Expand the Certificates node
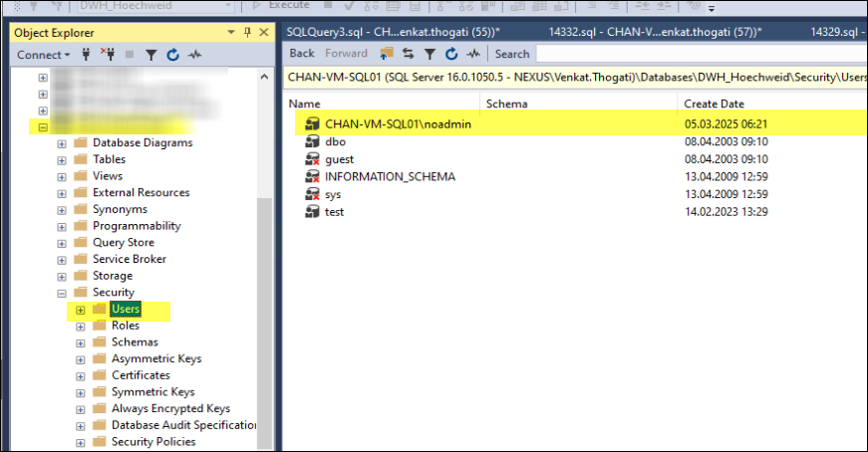Viewport: 868px width, 452px height. click(x=81, y=376)
